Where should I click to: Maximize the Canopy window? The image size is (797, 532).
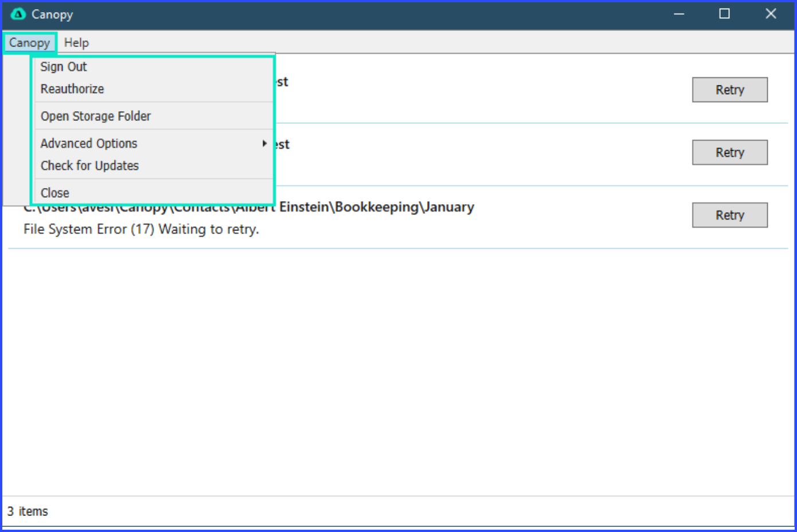coord(725,14)
